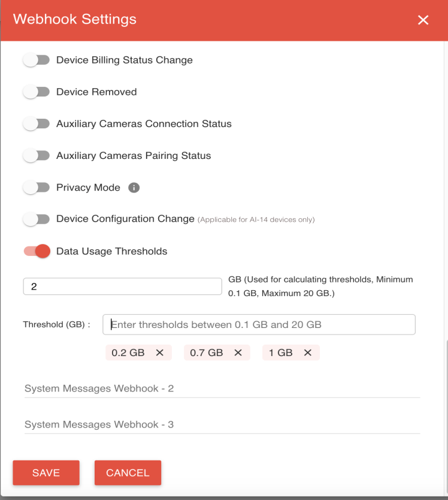Enable Auxiliary Cameras Connection Status
The height and width of the screenshot is (500, 448).
click(x=37, y=124)
